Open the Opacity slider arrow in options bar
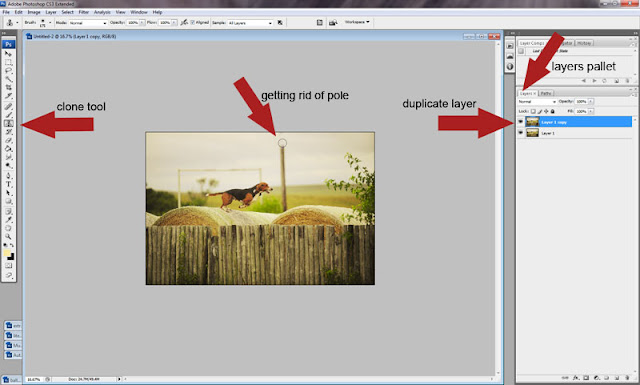640x385 pixels. [142, 22]
